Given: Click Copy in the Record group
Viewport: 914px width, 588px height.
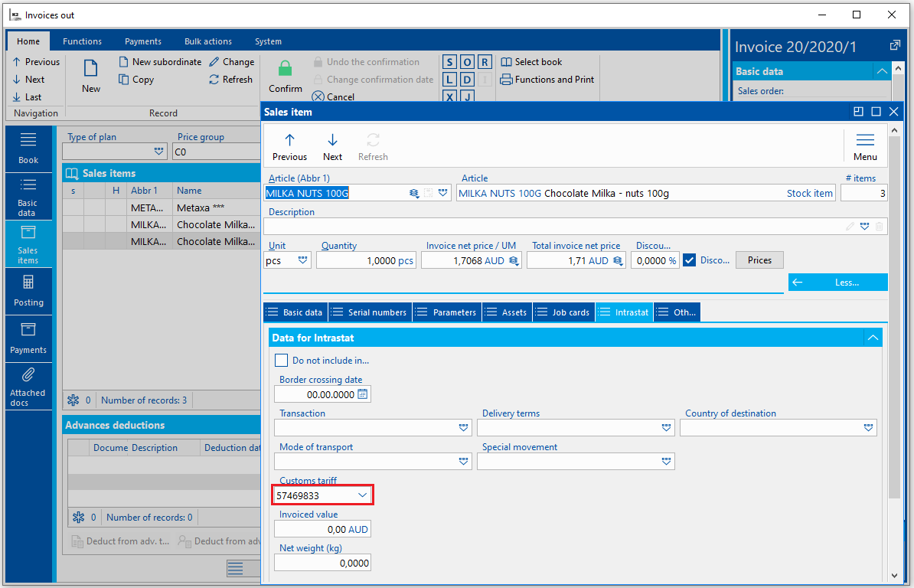Looking at the screenshot, I should click(x=135, y=80).
